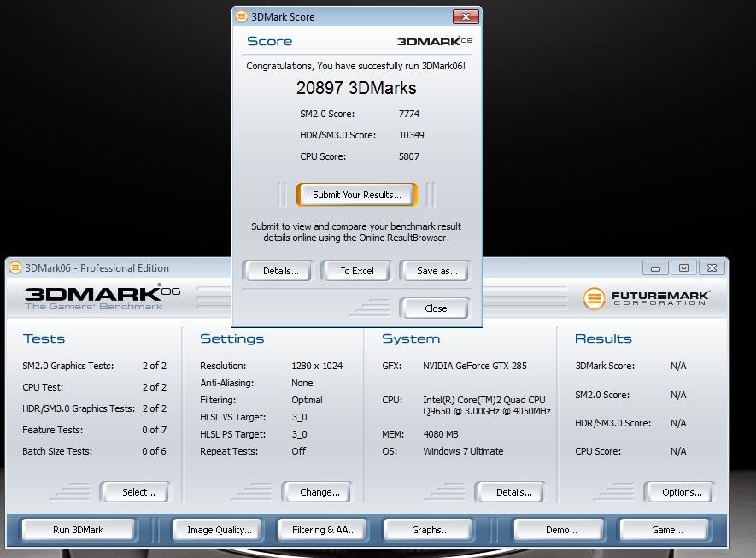The width and height of the screenshot is (756, 558).
Task: Click the 3DMark Score dialog title icon
Action: coord(242,16)
